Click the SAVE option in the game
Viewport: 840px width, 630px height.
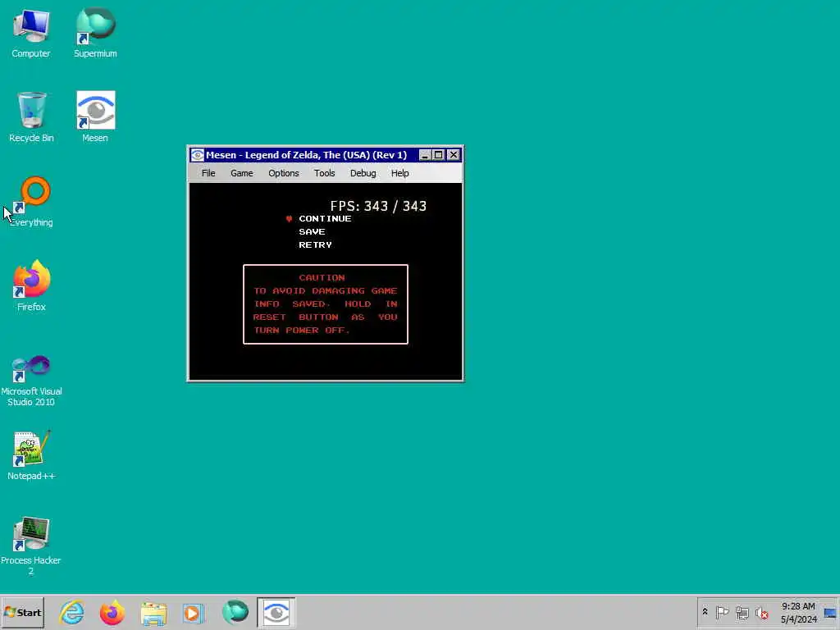click(312, 231)
